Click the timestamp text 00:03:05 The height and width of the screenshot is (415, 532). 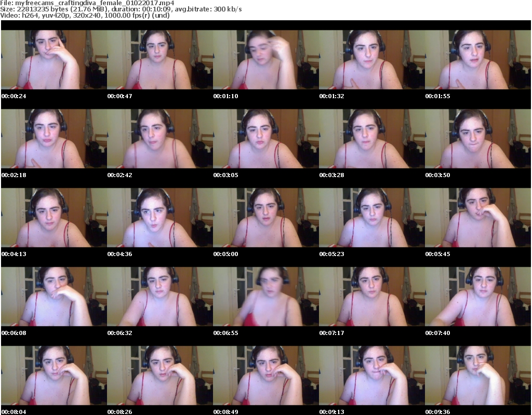click(225, 175)
